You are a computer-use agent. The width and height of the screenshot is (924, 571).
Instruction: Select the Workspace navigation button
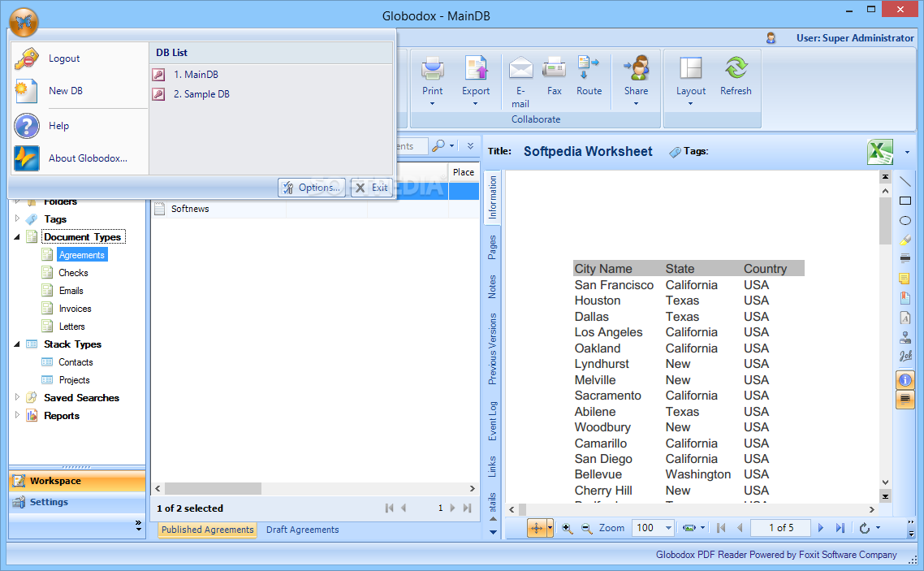[77, 481]
